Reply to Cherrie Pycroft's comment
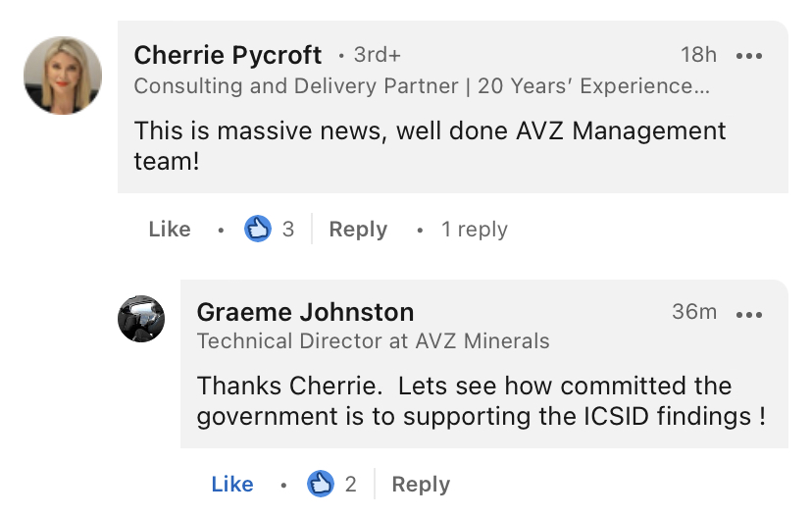The width and height of the screenshot is (812, 517). [358, 229]
